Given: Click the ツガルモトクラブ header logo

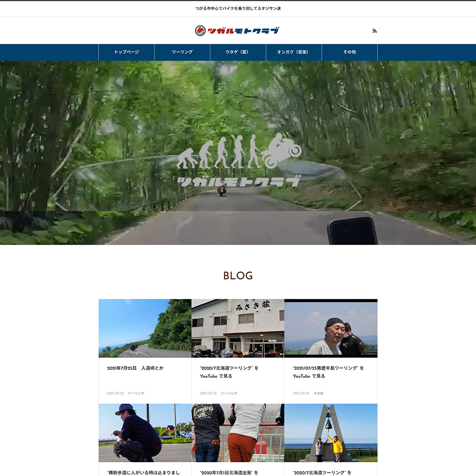Looking at the screenshot, I should [x=237, y=31].
